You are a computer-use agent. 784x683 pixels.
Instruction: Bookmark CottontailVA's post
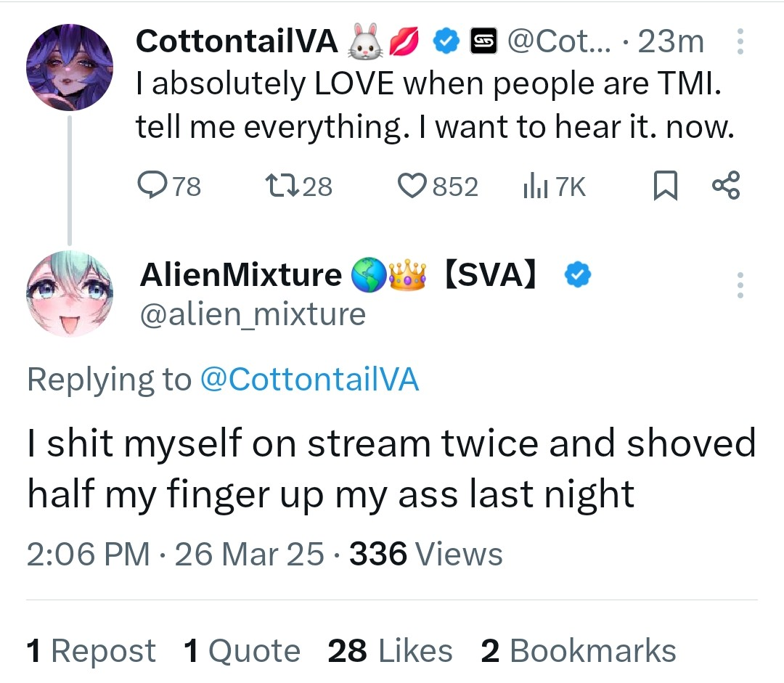click(664, 187)
